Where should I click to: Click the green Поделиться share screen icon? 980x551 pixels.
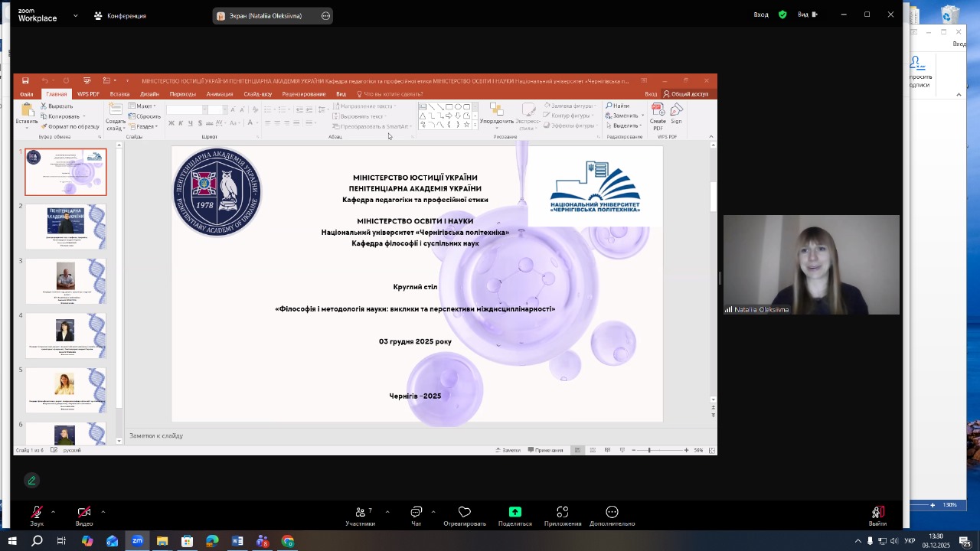[x=515, y=513]
